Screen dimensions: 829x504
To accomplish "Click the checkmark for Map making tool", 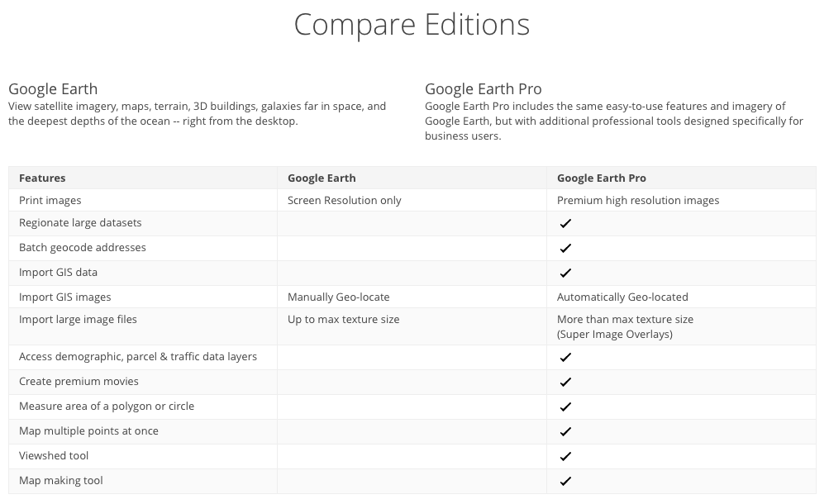I will coord(565,482).
